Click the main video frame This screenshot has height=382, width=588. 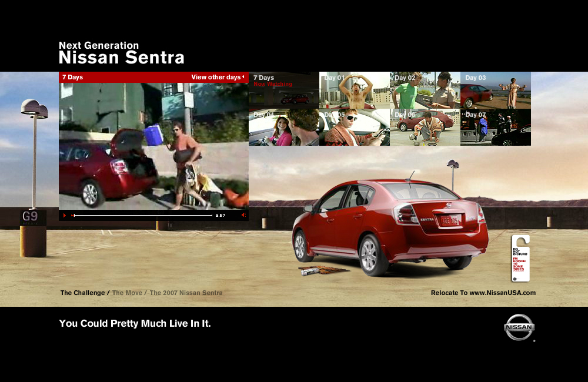153,146
